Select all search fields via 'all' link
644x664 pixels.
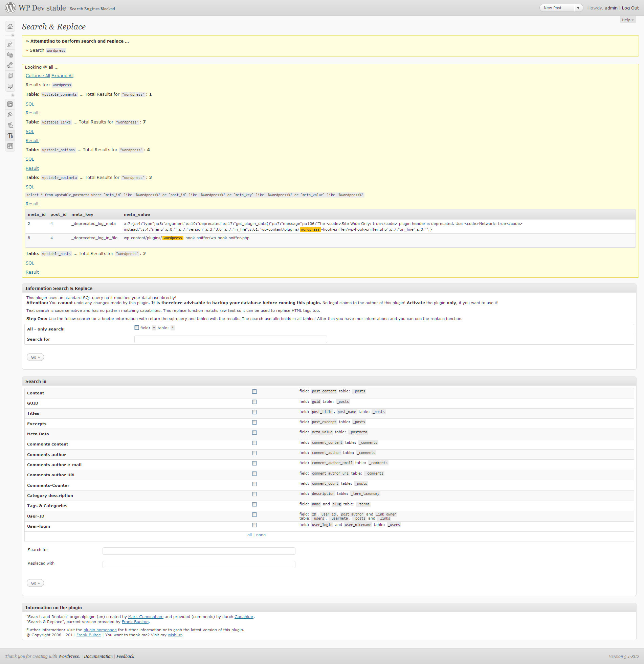tap(249, 535)
